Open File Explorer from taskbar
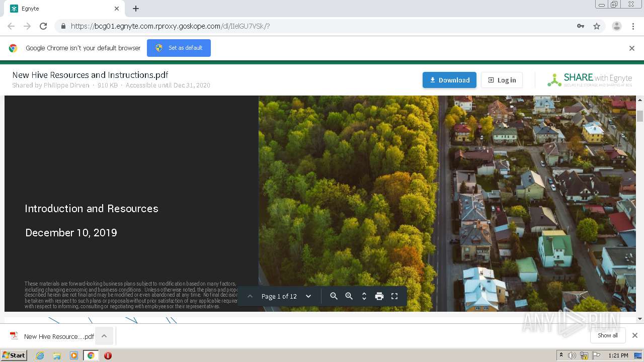644x362 pixels. tap(57, 355)
